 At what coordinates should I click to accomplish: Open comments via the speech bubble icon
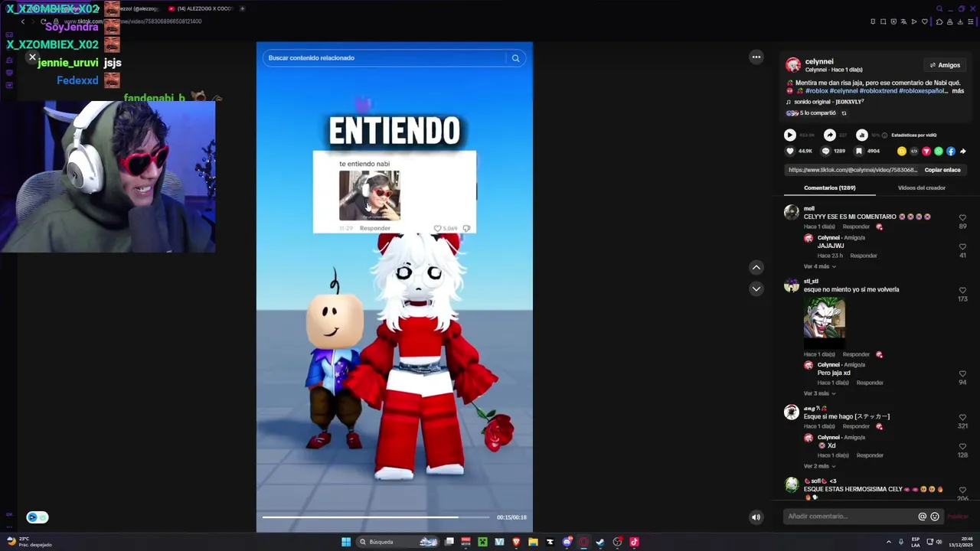pos(825,152)
